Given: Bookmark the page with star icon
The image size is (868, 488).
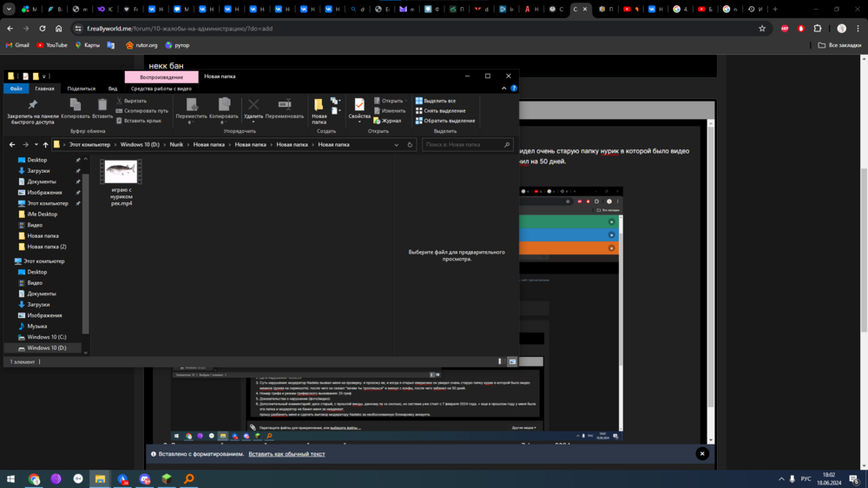Looking at the screenshot, I should [x=762, y=29].
